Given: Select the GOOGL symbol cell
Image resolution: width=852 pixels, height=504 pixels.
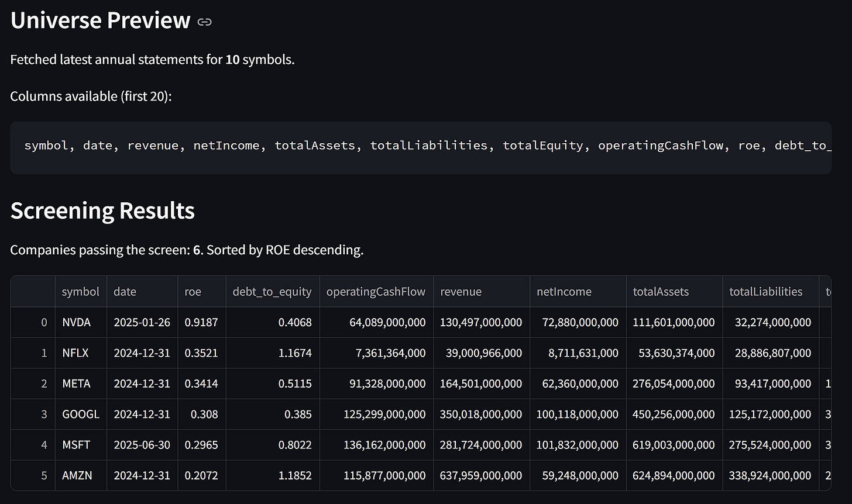Looking at the screenshot, I should pos(81,414).
